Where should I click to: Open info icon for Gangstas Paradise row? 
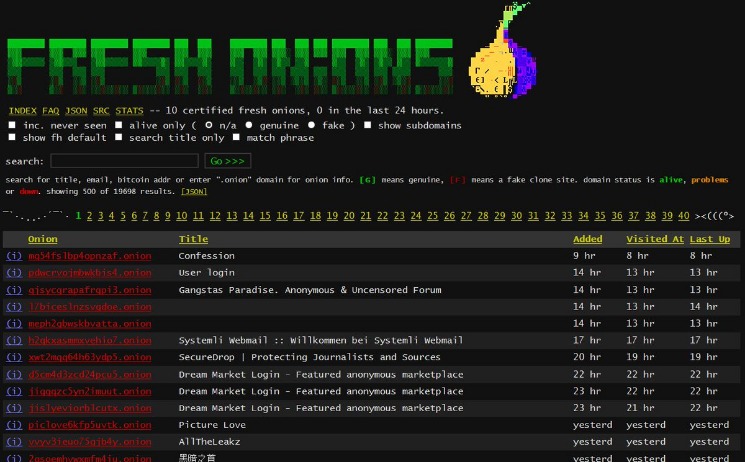tap(14, 290)
